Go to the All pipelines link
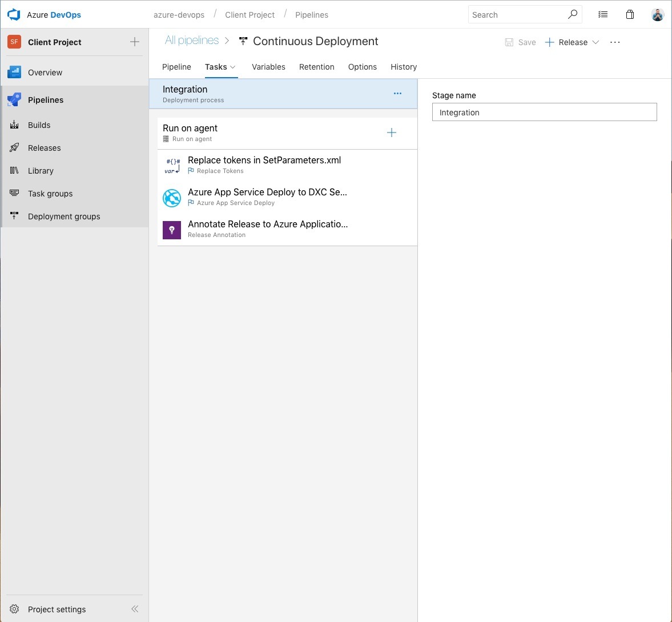 click(192, 41)
